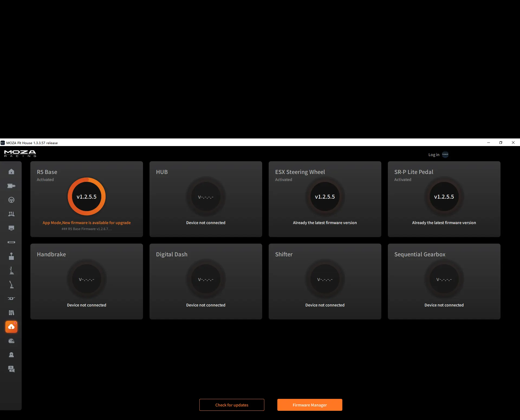The width and height of the screenshot is (520, 420).
Task: Click the App Mode new firmware upgrade notice
Action: pyautogui.click(x=87, y=223)
